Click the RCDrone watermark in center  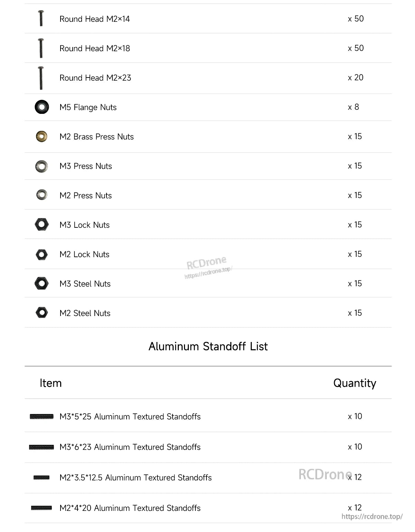(x=207, y=263)
